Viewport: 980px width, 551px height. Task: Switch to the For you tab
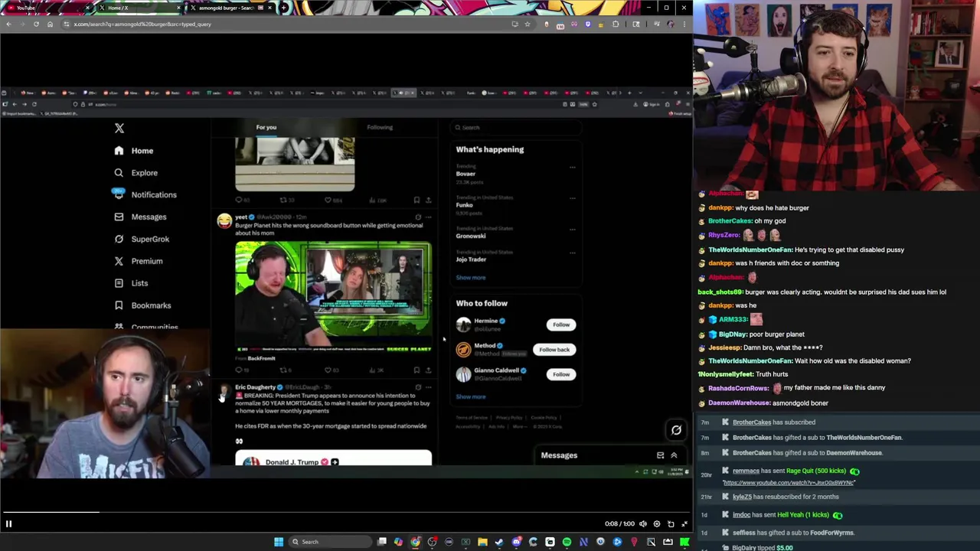(266, 127)
